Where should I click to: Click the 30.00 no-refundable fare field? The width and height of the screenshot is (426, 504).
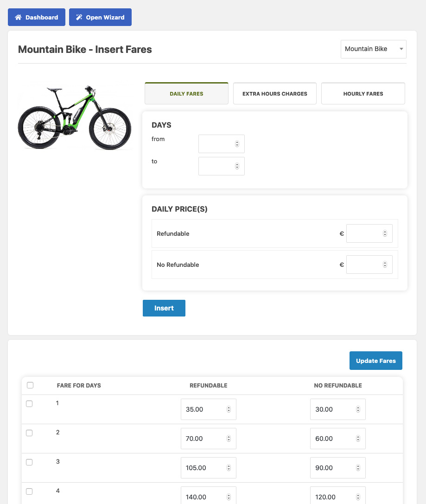point(332,409)
